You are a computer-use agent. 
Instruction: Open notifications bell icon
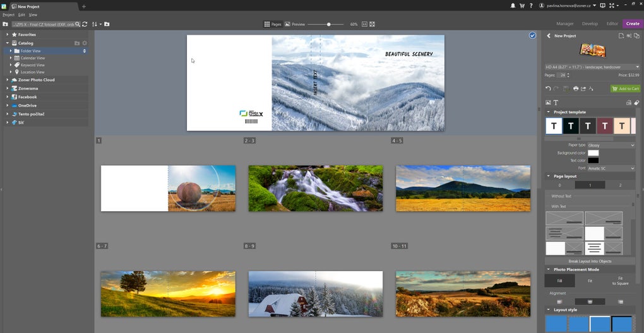pyautogui.click(x=513, y=6)
